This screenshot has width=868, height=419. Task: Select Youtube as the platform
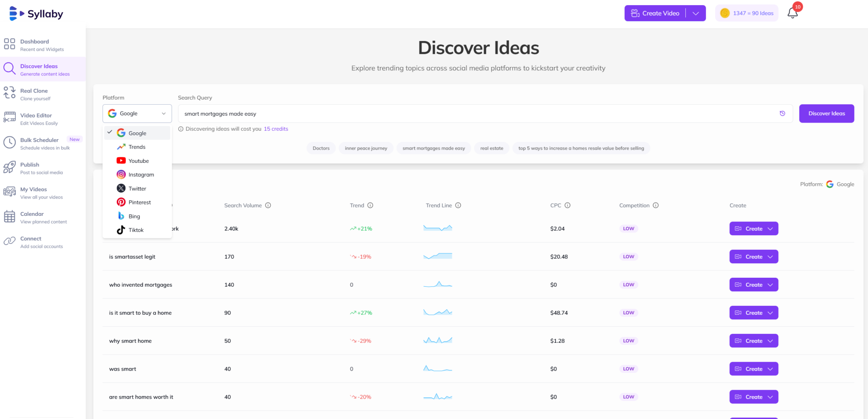(x=138, y=161)
